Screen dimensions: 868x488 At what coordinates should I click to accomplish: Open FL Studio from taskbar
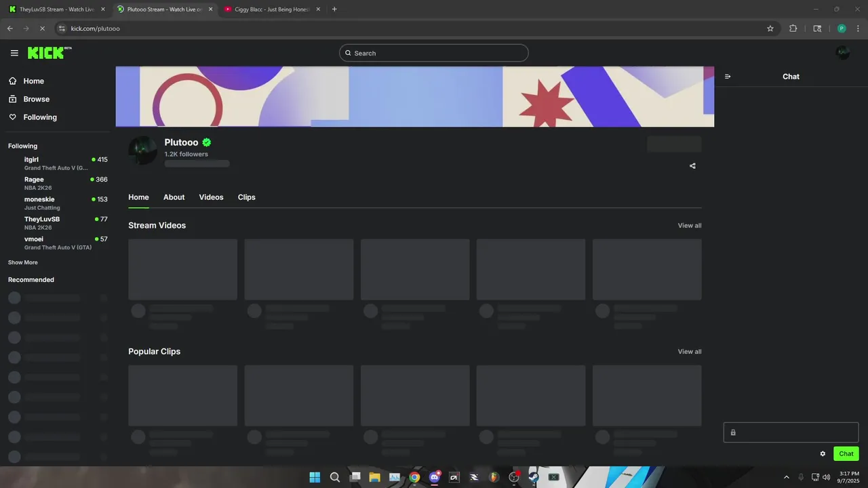494,477
